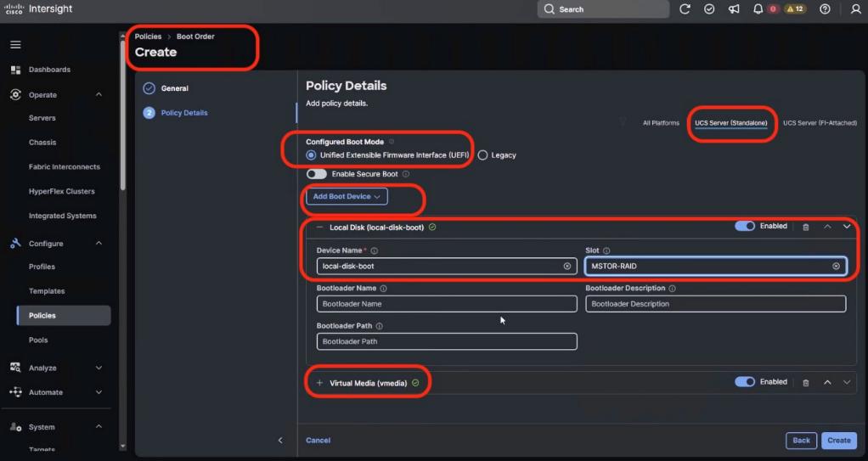Click the Cisco Intersight logo
The width and height of the screenshot is (868, 461).
point(38,8)
